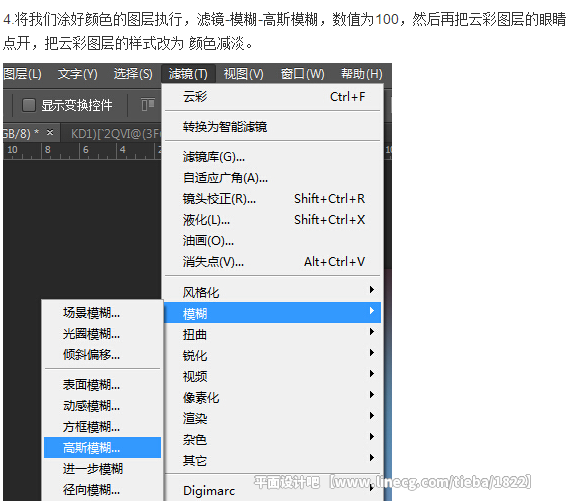Click the align icon in options bar

[148, 105]
